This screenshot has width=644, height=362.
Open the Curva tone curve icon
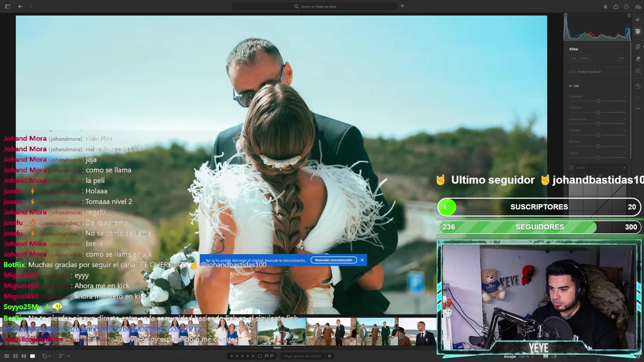tap(572, 167)
